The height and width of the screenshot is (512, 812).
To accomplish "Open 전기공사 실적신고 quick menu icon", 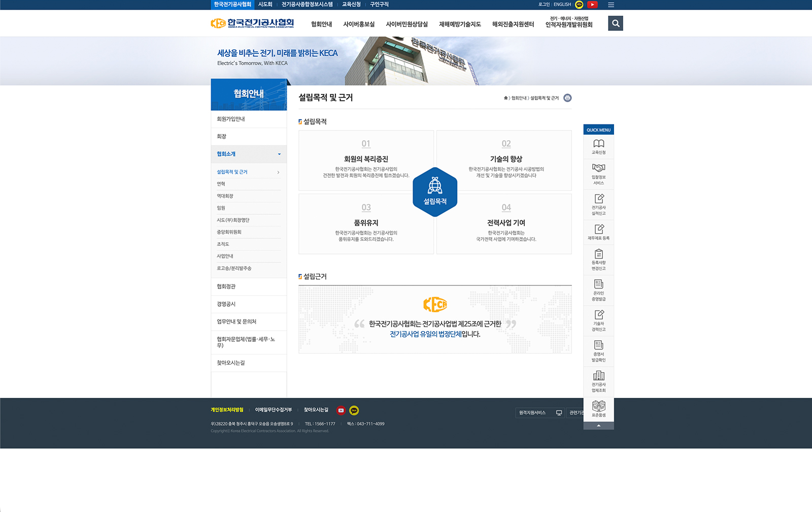I will tap(598, 204).
